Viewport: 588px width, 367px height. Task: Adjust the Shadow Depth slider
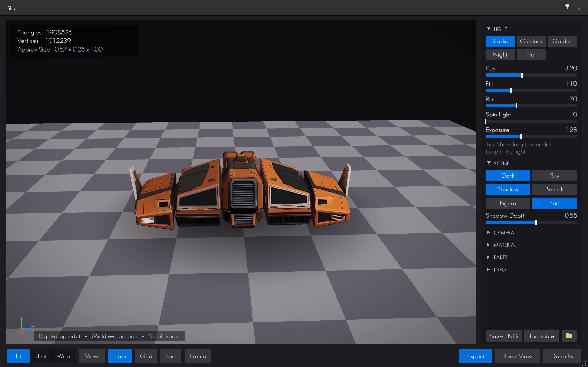click(x=531, y=222)
